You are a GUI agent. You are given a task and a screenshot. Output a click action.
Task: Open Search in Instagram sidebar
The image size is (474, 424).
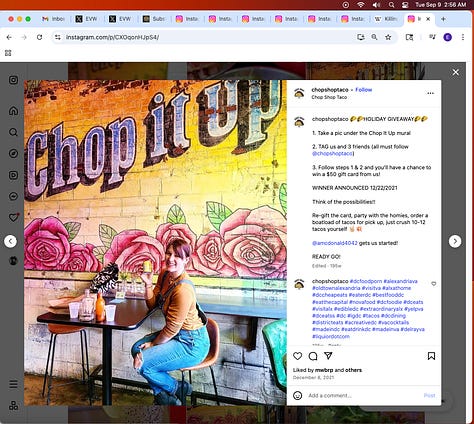click(x=13, y=132)
